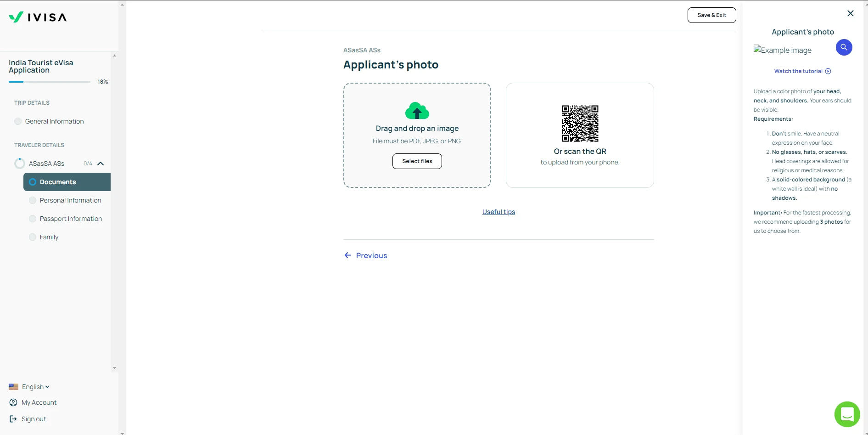Select the Family step circle
This screenshot has width=868, height=435.
click(x=33, y=237)
